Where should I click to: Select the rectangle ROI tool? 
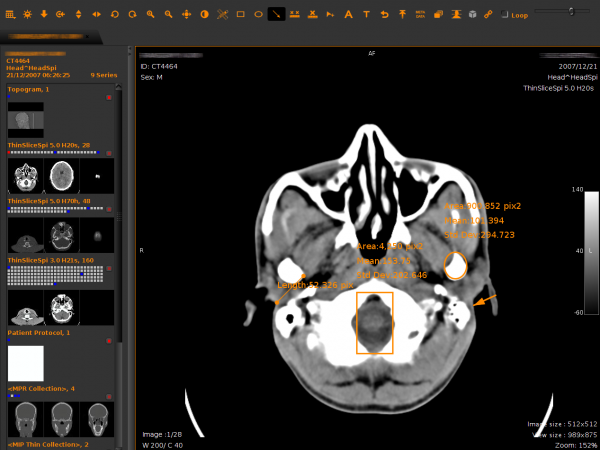241,15
